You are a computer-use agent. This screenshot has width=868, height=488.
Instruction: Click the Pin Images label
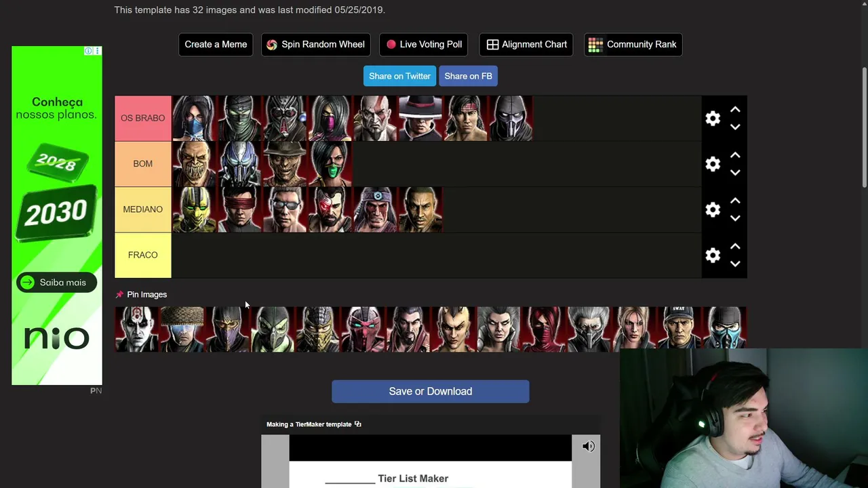coord(146,295)
